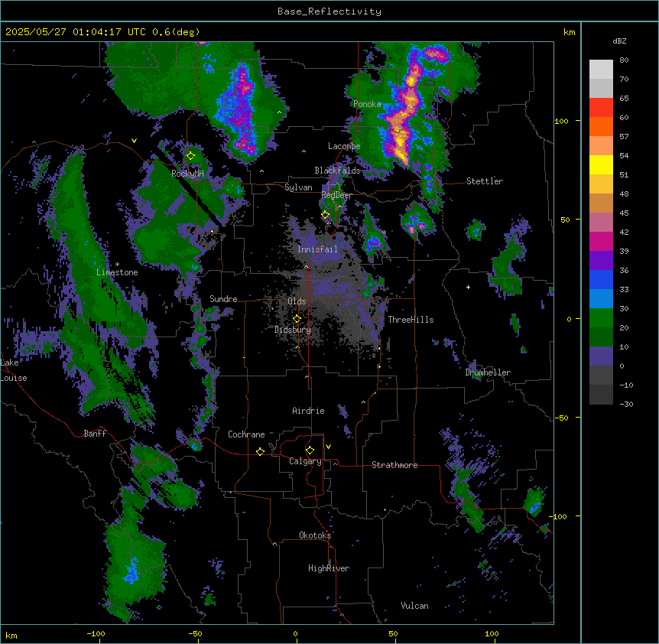Click the Vulcan label
Viewport: 659px width, 644px height.
414,606
